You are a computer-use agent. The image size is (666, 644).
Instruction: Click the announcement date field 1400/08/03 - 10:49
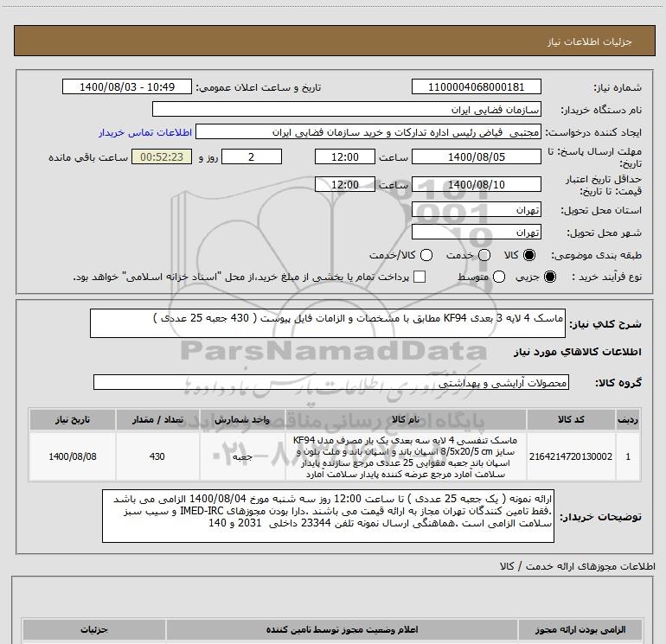(x=127, y=86)
